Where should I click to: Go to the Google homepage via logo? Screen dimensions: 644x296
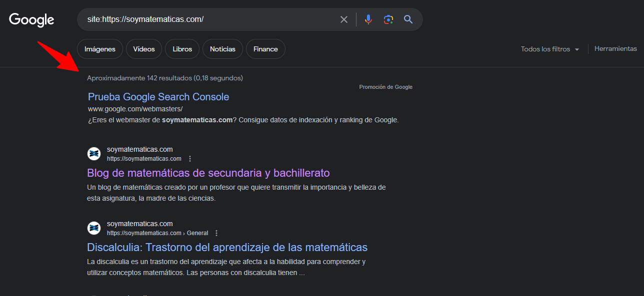(31, 19)
